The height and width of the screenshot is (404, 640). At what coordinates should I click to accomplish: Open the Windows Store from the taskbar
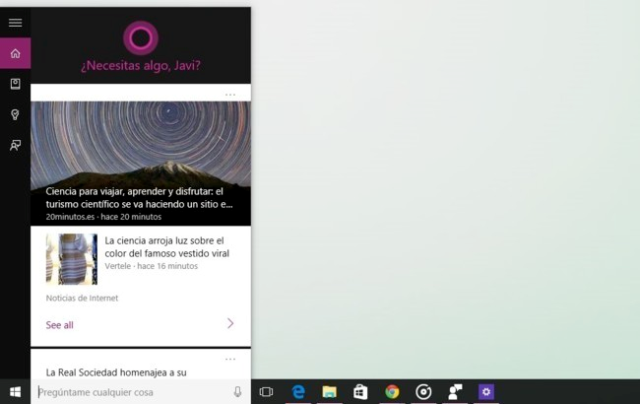pos(360,392)
